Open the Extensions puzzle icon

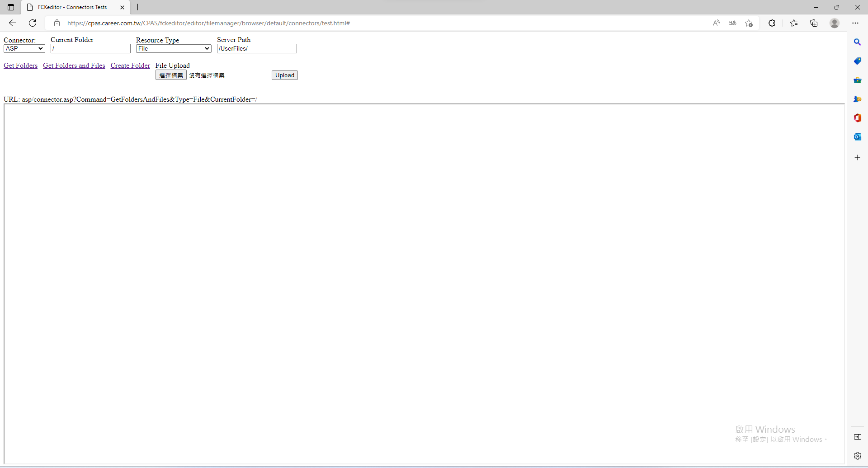[772, 23]
